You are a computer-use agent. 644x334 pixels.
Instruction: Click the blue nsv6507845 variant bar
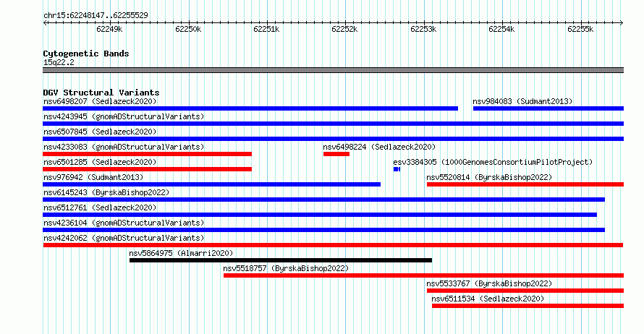pyautogui.click(x=333, y=139)
